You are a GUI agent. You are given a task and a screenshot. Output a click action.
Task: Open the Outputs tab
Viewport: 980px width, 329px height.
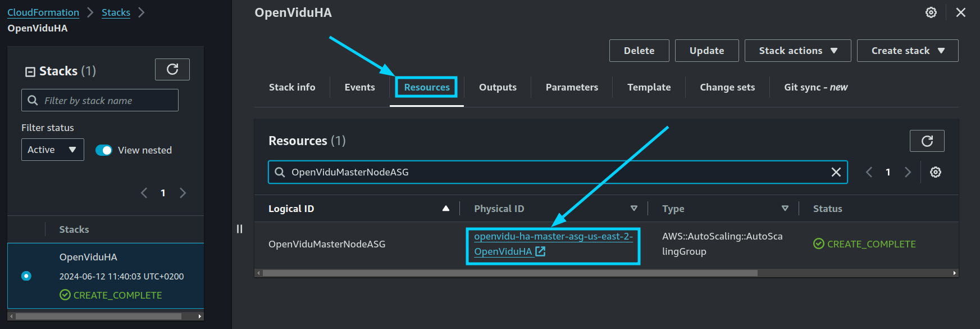[x=498, y=87]
